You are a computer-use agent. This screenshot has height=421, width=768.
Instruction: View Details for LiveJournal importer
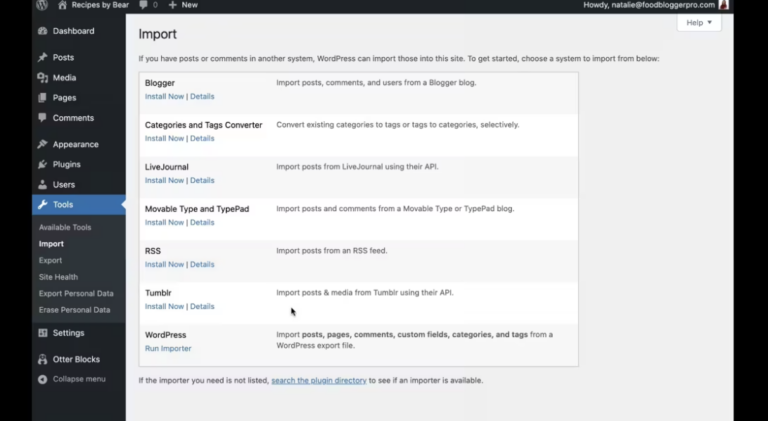click(202, 181)
